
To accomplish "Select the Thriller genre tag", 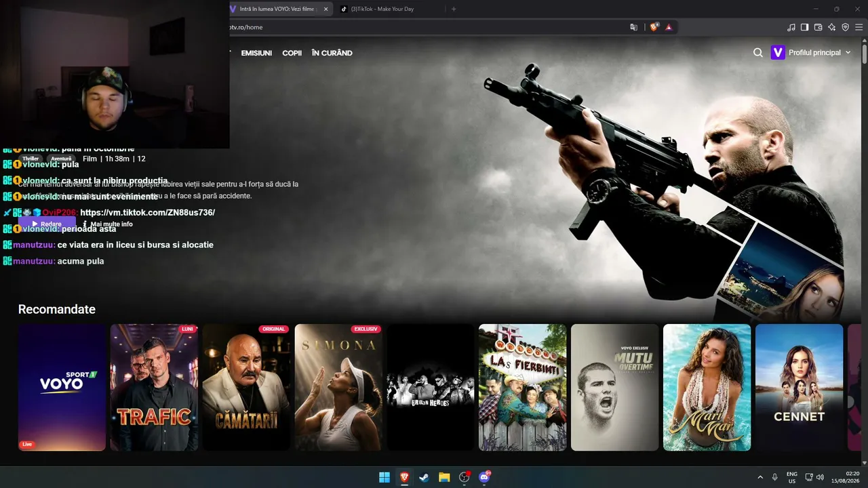I will (x=31, y=159).
